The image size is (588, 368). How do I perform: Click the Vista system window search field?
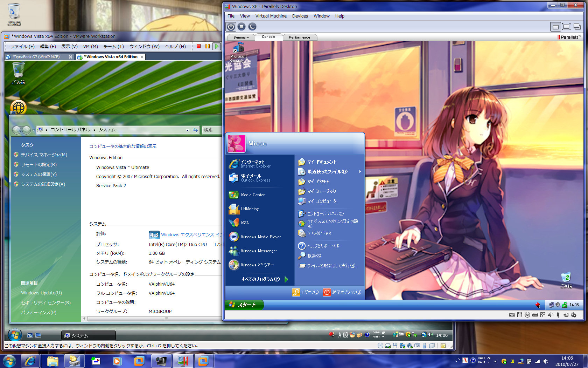(212, 130)
